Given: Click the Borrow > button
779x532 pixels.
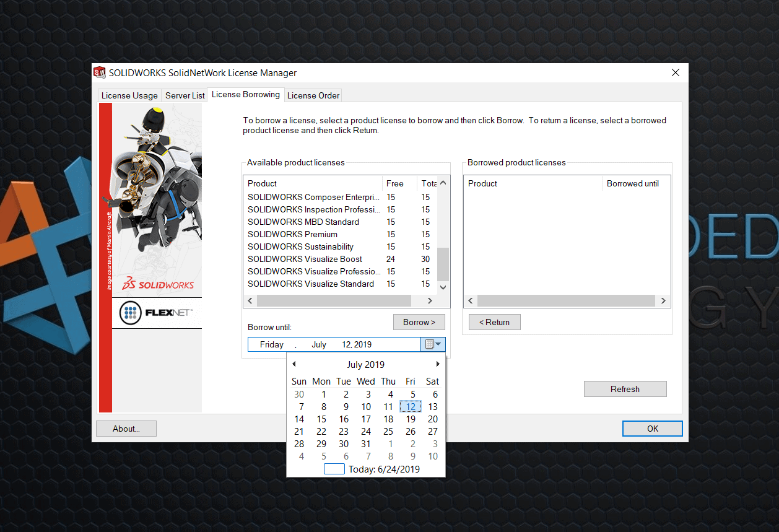Looking at the screenshot, I should pyautogui.click(x=419, y=322).
